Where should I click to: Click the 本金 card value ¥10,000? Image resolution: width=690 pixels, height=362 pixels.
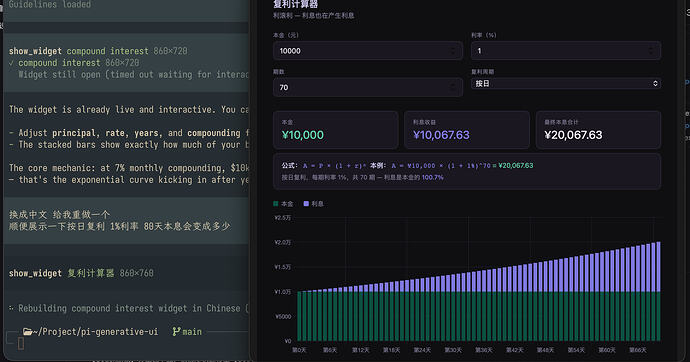[303, 135]
